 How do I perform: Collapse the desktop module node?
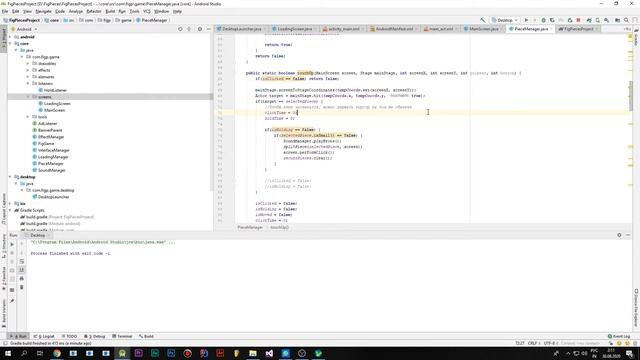tap(11, 177)
